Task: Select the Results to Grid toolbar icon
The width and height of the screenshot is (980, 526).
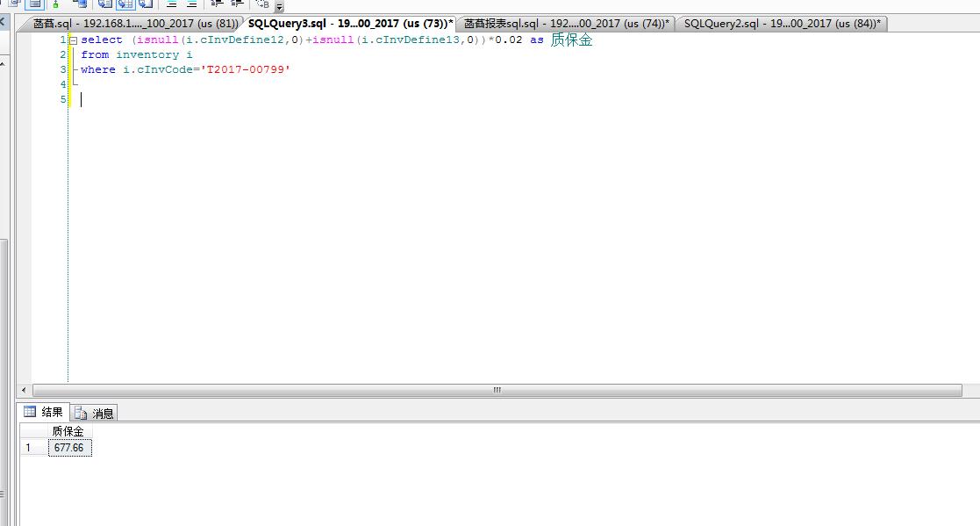Action: point(125,4)
